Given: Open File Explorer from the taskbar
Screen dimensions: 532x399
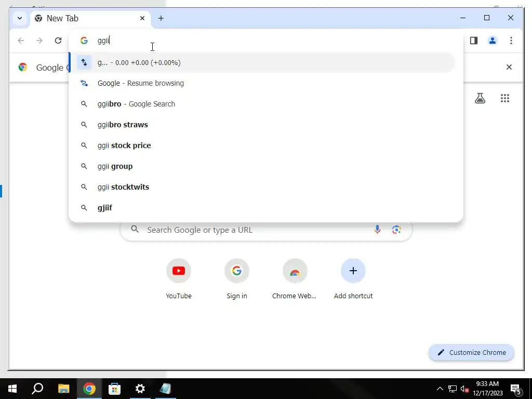Looking at the screenshot, I should [x=63, y=389].
